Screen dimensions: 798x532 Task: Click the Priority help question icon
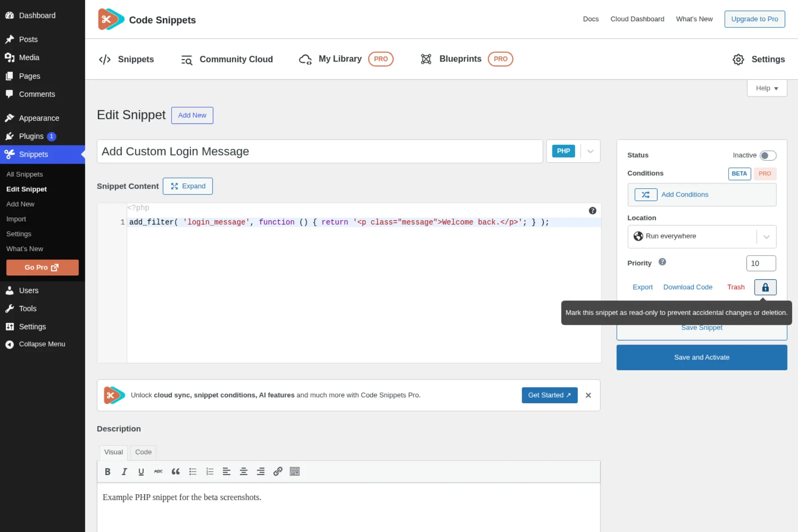[663, 262]
